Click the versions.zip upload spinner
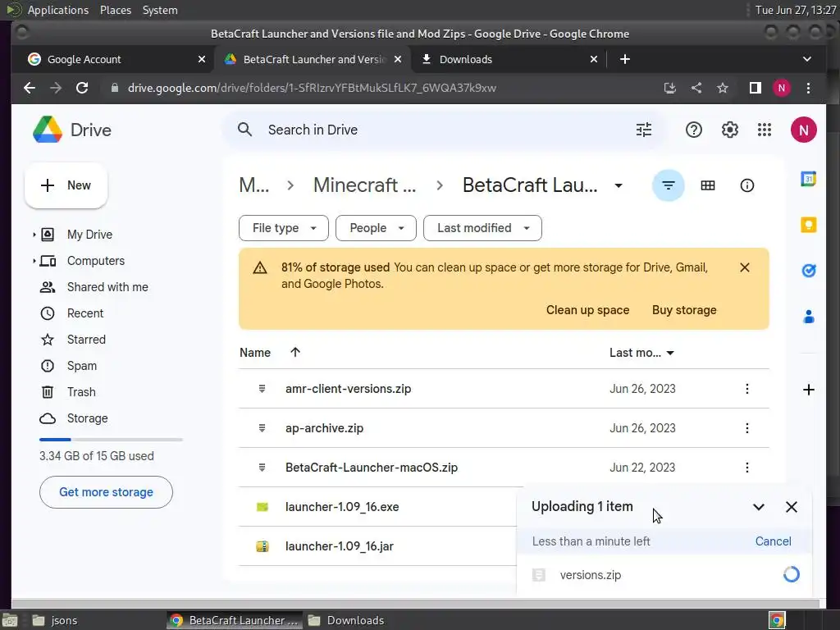 [792, 574]
